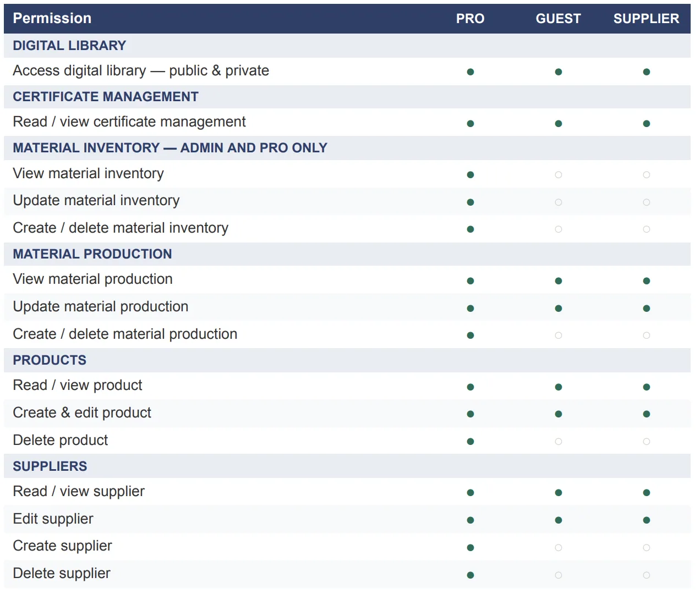
Task: Click "Create / delete material production" label
Action: tap(125, 334)
